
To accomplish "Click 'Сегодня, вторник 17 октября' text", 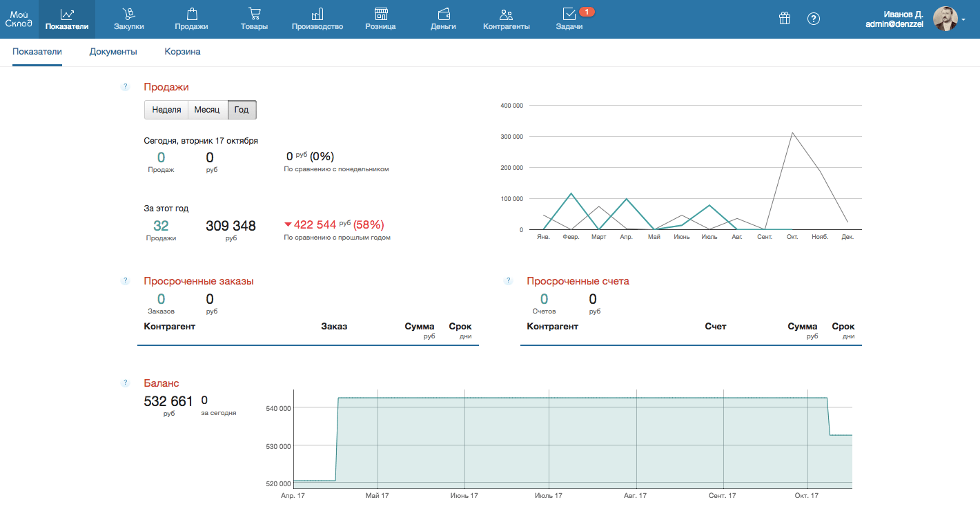I will (201, 140).
